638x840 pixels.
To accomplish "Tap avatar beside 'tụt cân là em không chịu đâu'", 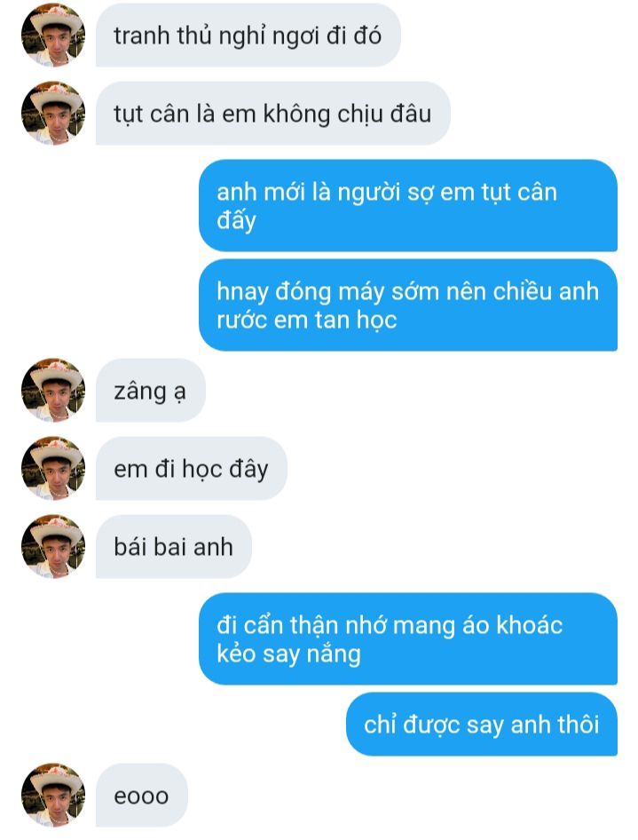I will tap(53, 113).
